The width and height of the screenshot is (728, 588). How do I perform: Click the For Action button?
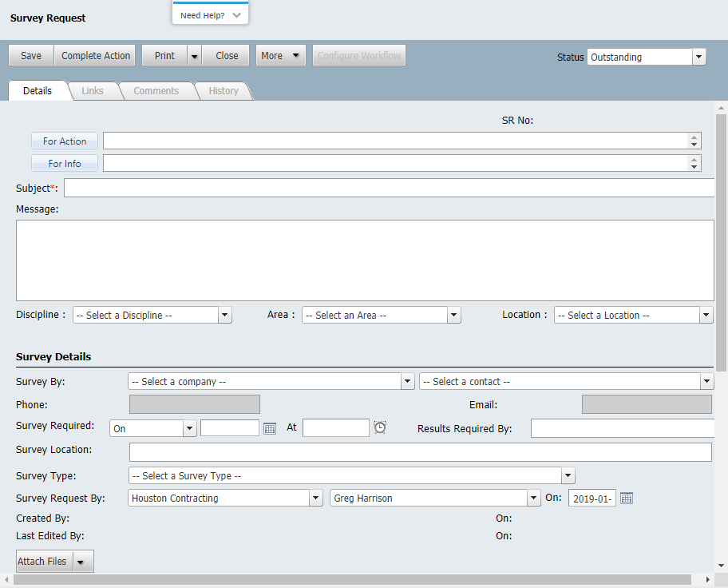click(65, 141)
